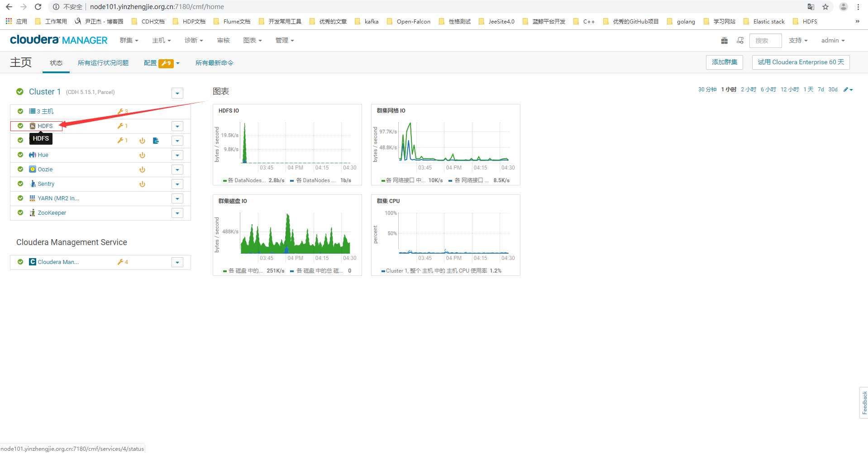Click the HDFS configuration wrench icon
Viewport: 868px width, 453px height.
pyautogui.click(x=120, y=126)
